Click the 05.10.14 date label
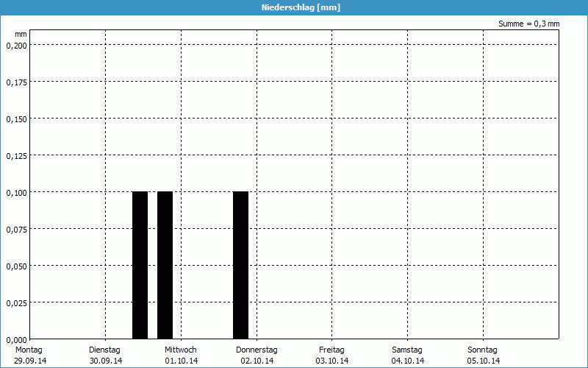588x368 pixels. pos(484,361)
